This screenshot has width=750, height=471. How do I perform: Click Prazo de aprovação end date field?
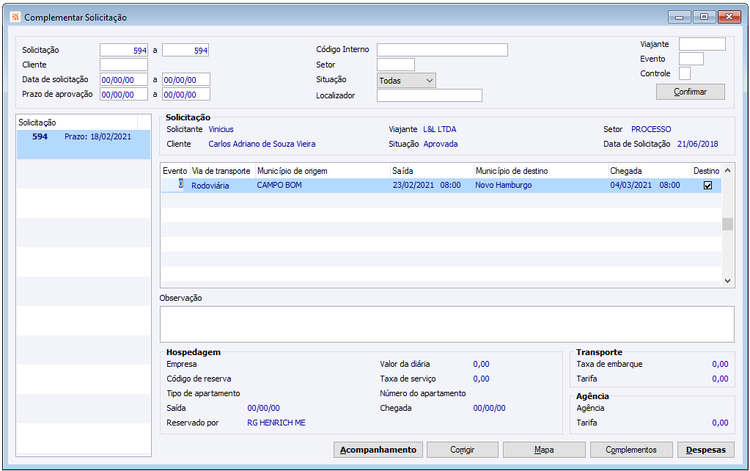point(186,94)
